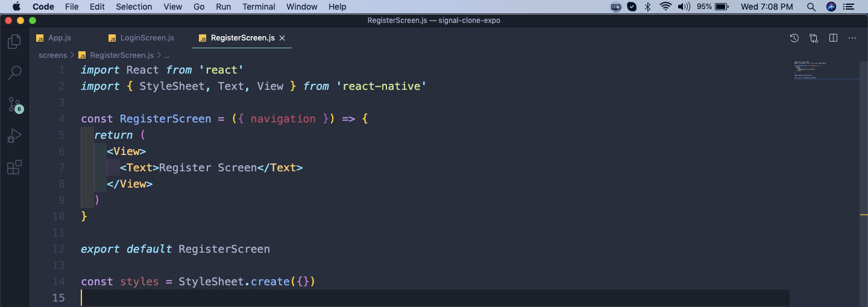The image size is (868, 307).
Task: Click RegisterScreen.js in the breadcrumb
Action: point(122,55)
